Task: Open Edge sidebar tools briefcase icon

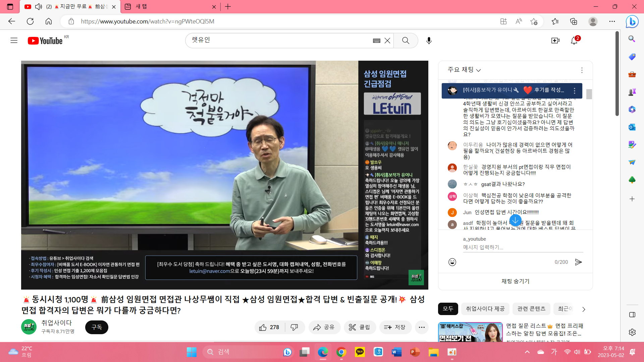Action: 632,74
